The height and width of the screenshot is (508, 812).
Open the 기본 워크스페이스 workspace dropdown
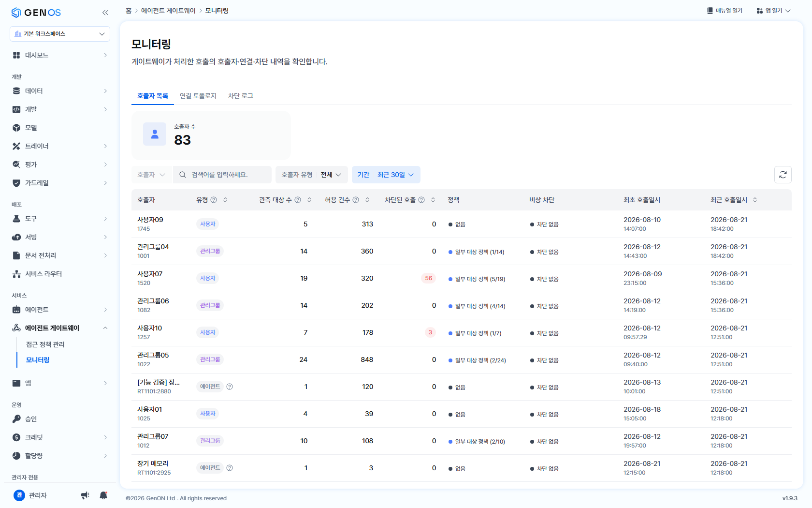point(60,34)
